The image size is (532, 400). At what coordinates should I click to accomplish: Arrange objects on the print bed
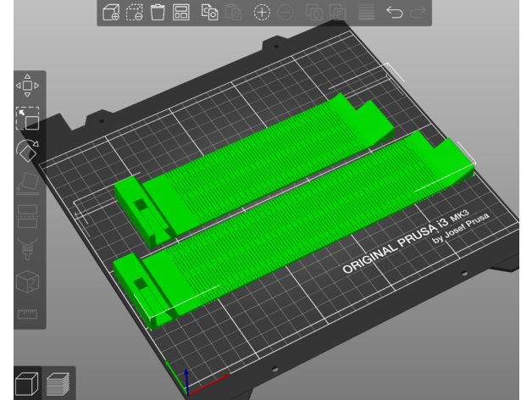tap(180, 13)
